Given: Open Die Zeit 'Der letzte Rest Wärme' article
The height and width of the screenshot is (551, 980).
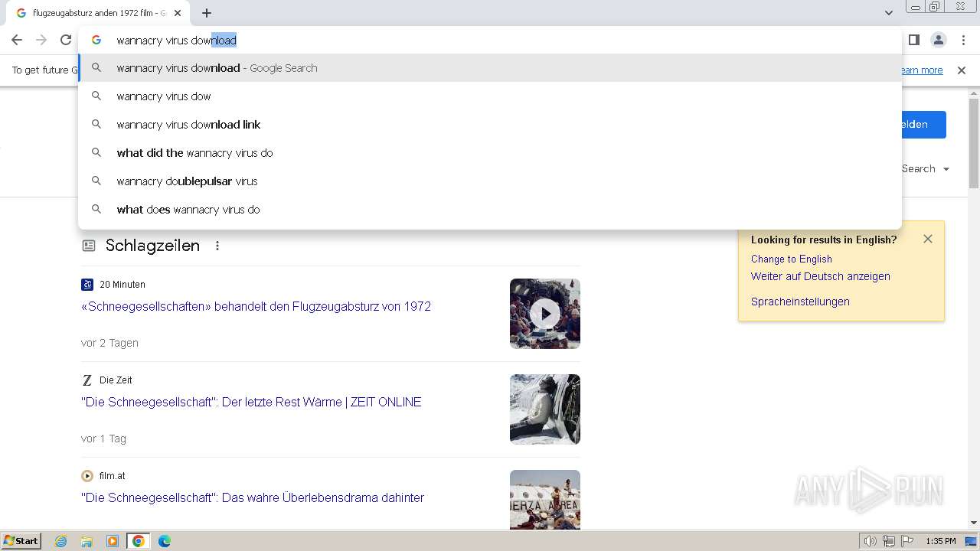Looking at the screenshot, I should pos(251,402).
